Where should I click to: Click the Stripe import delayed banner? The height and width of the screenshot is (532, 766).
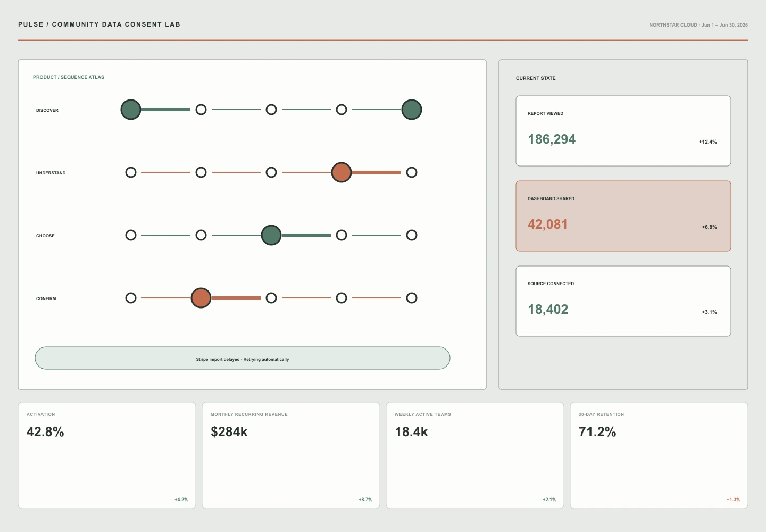pos(243,358)
